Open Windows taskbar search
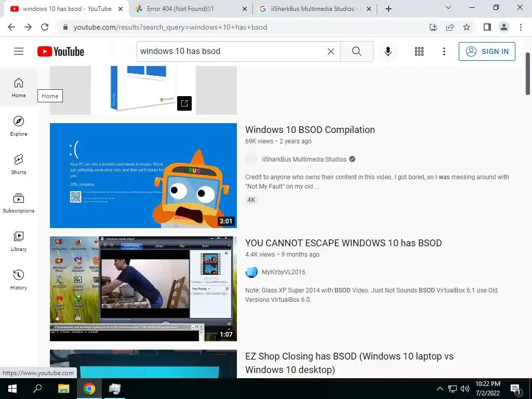 pyautogui.click(x=37, y=389)
